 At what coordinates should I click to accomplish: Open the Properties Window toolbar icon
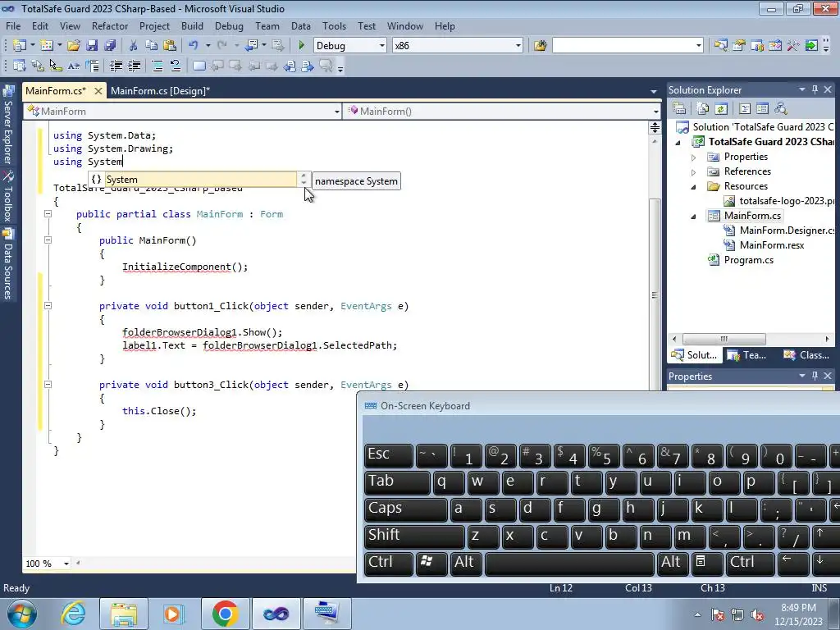pos(739,46)
